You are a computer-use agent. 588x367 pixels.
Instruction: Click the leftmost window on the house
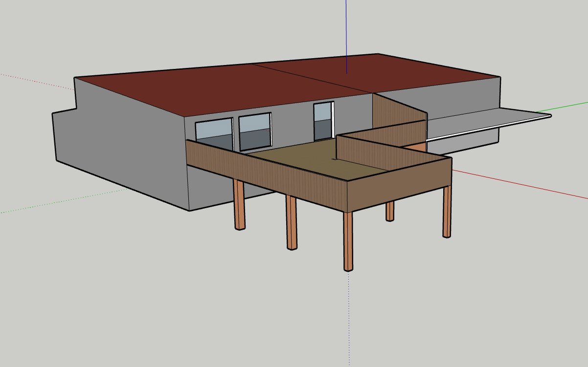pos(214,130)
